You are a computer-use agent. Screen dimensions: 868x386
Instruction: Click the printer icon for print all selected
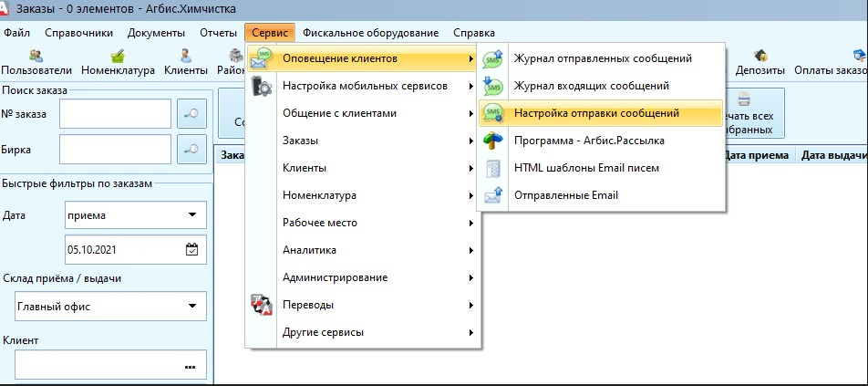[743, 99]
